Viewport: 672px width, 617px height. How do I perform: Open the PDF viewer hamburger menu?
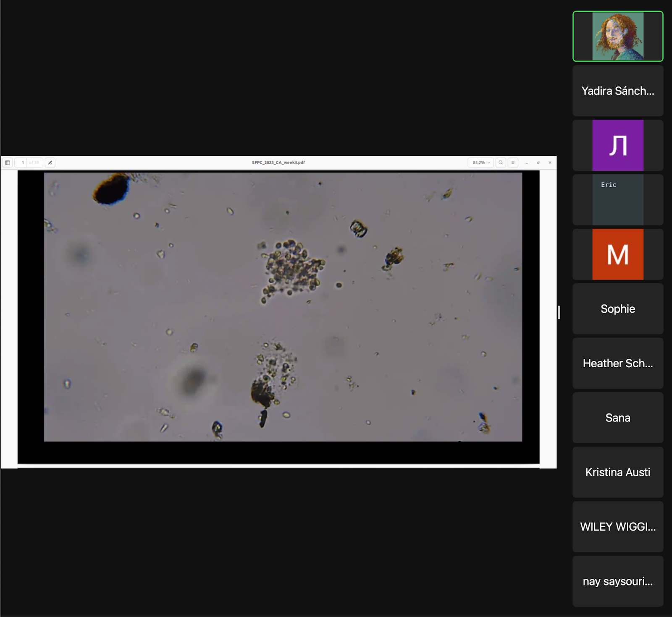coord(513,162)
